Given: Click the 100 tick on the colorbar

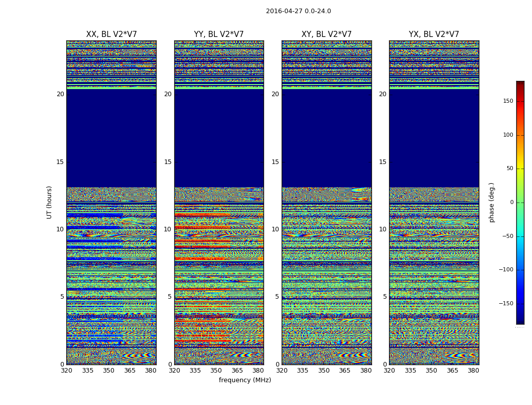Looking at the screenshot, I should click(x=508, y=135).
